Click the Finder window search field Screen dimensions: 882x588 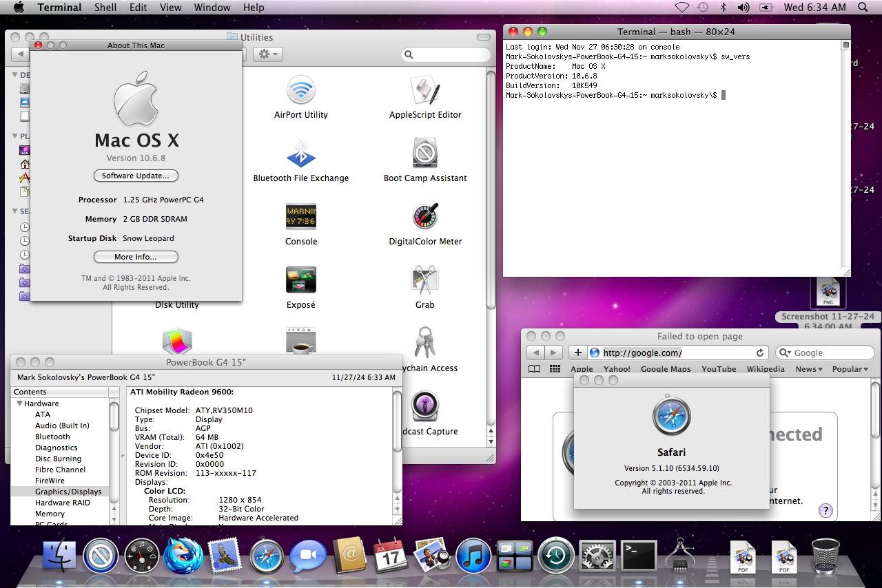446,54
